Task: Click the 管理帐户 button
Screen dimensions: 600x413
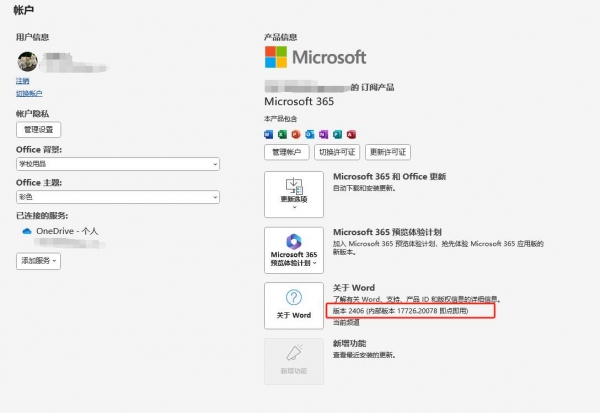Action: tap(287, 152)
